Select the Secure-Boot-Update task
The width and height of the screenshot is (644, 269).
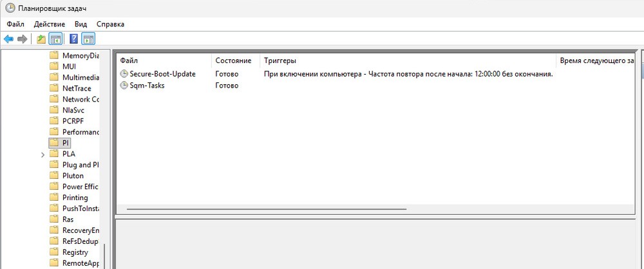coord(163,75)
